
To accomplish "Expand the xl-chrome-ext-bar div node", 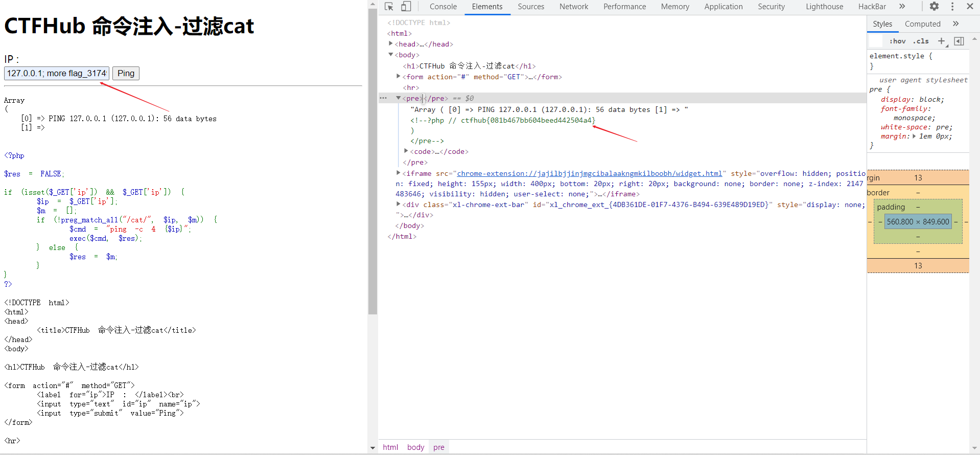I will [x=399, y=204].
